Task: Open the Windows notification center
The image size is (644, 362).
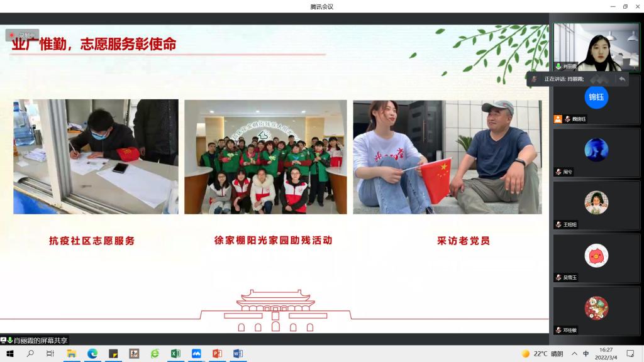Action: coord(630,354)
